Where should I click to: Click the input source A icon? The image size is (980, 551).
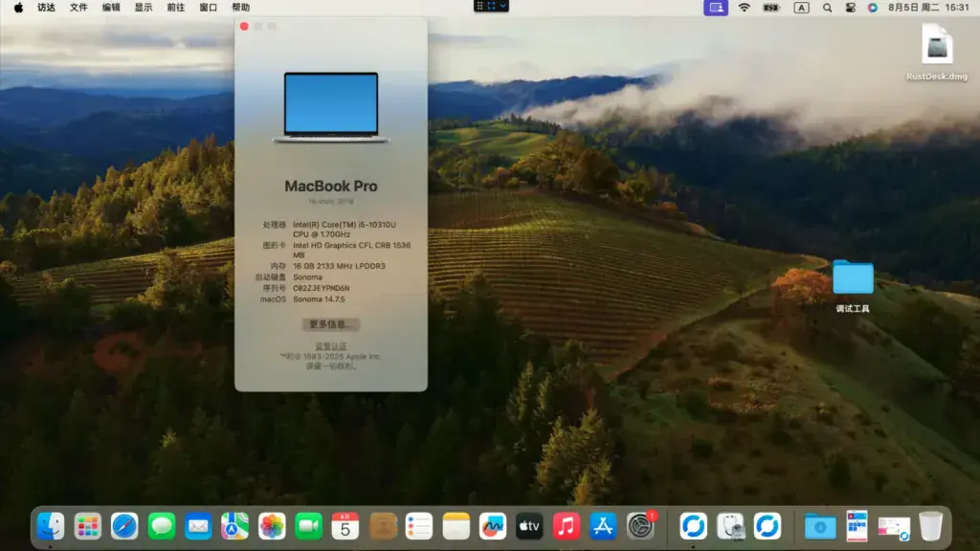[x=801, y=8]
